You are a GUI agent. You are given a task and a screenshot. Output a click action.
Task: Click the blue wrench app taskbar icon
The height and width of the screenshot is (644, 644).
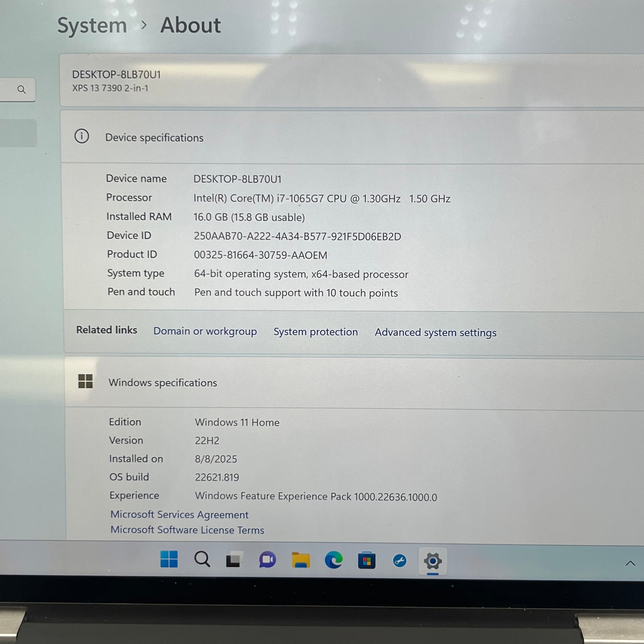coord(399,561)
